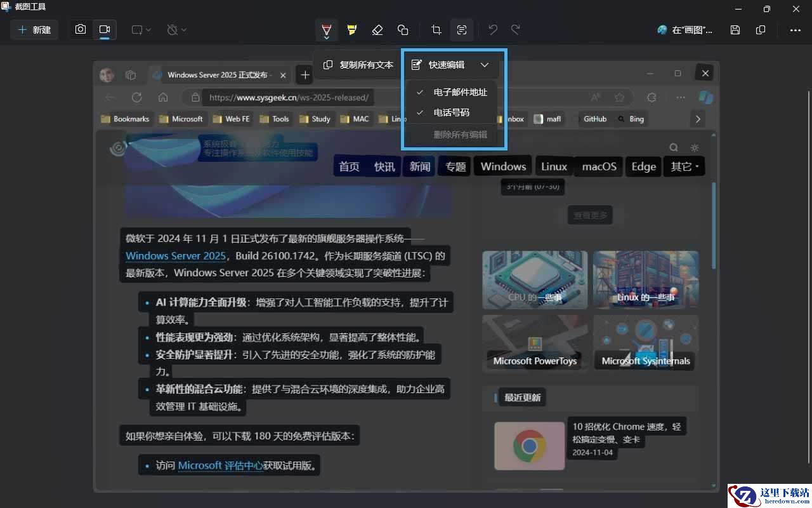The width and height of the screenshot is (812, 508).
Task: Click the undo arrow
Action: (493, 30)
